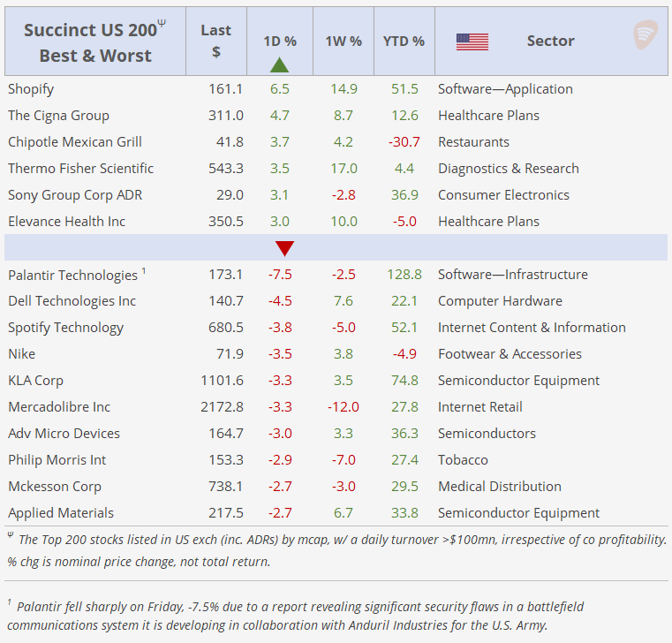Viewport: 672px width, 643px height.
Task: Click 'Mckesson Corp' row name
Action: point(55,487)
